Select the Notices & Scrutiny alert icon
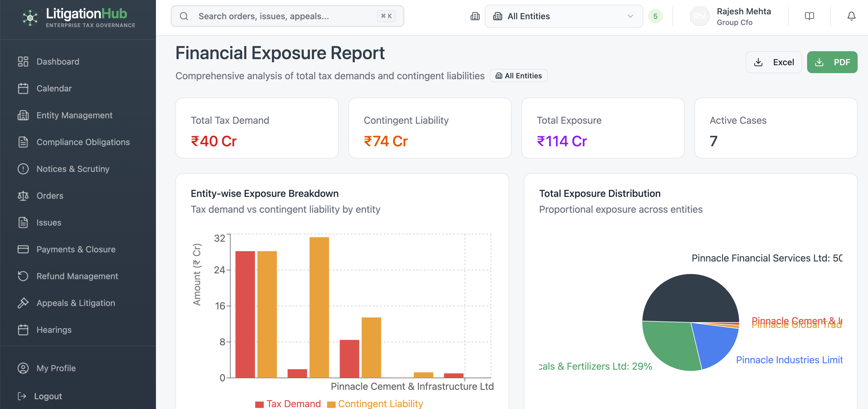Screen dimensions: 868x409 point(23,169)
